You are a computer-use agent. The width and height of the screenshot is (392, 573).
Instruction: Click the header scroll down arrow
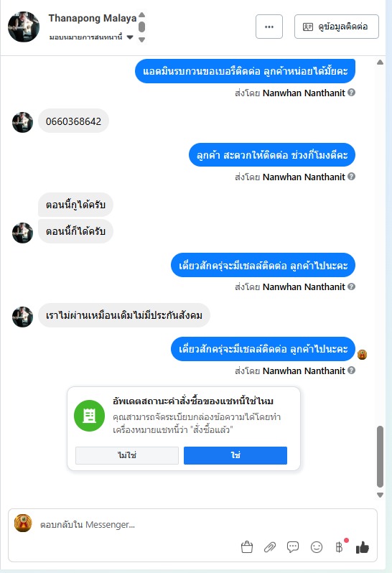point(142,39)
